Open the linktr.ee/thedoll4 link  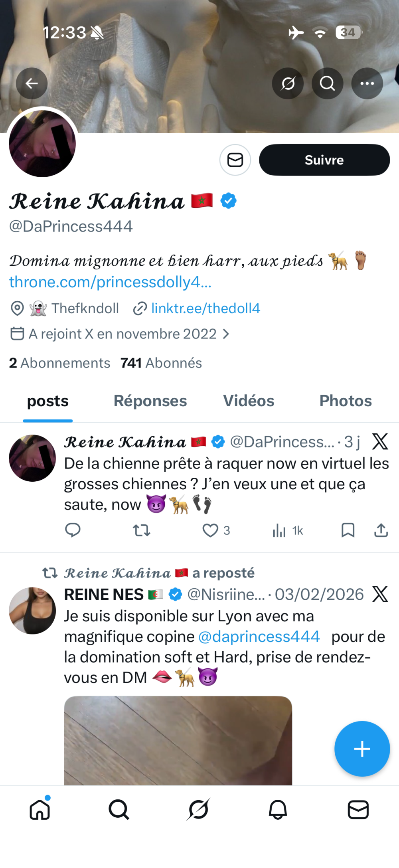tap(205, 308)
